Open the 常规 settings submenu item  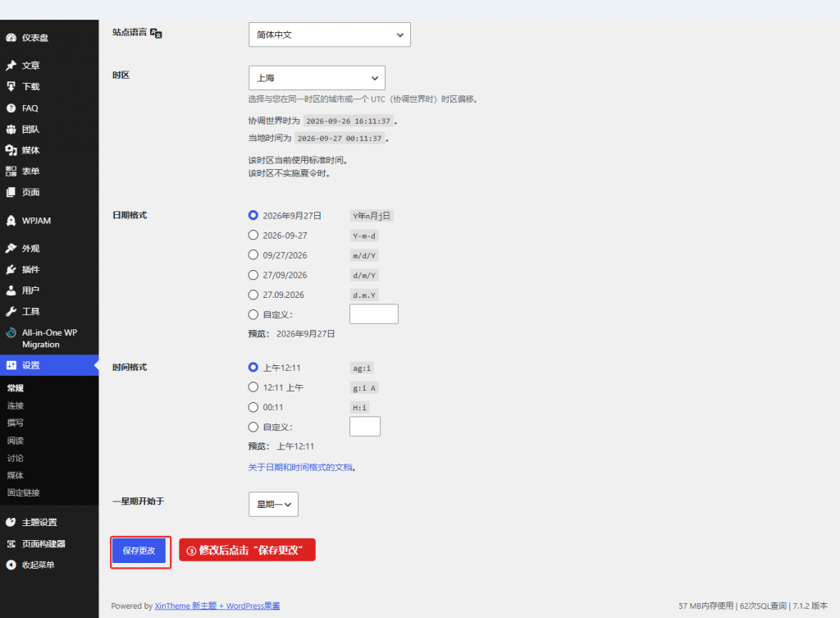click(16, 388)
